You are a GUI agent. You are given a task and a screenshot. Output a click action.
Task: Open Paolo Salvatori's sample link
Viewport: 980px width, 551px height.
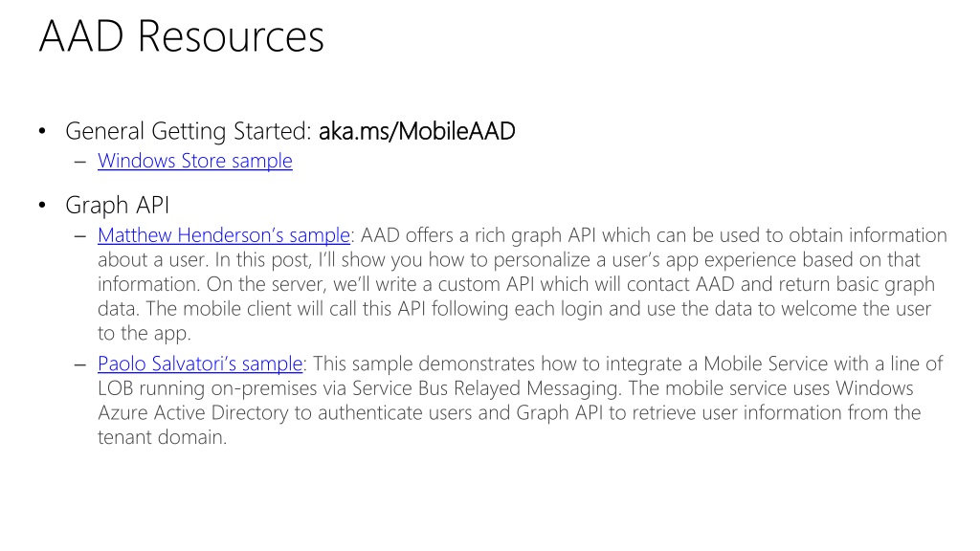click(200, 364)
